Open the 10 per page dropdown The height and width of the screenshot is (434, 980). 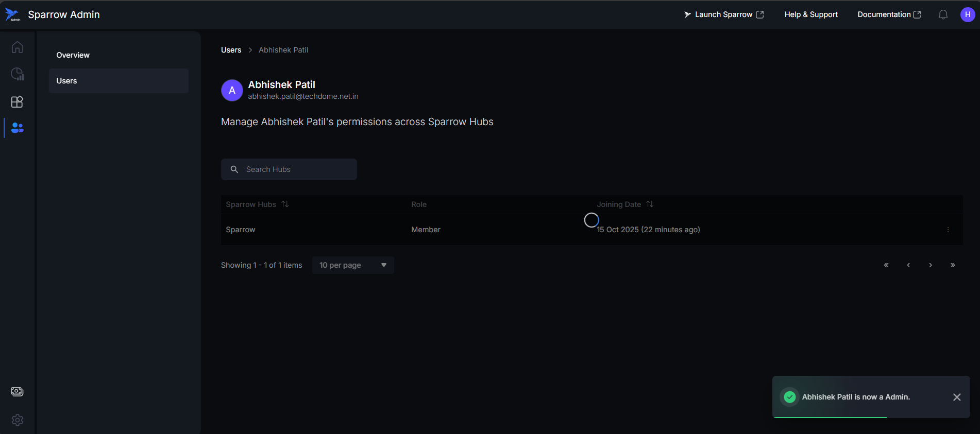tap(353, 265)
